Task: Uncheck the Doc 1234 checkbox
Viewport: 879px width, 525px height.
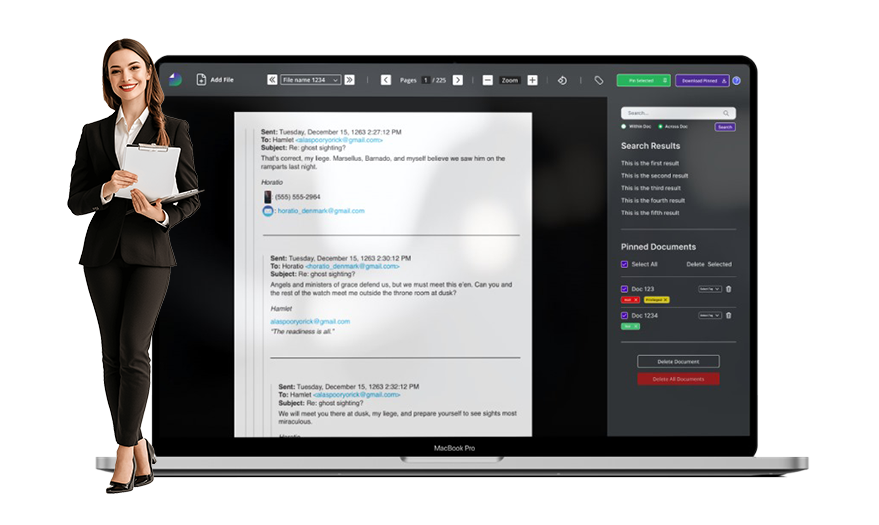Action: (624, 315)
